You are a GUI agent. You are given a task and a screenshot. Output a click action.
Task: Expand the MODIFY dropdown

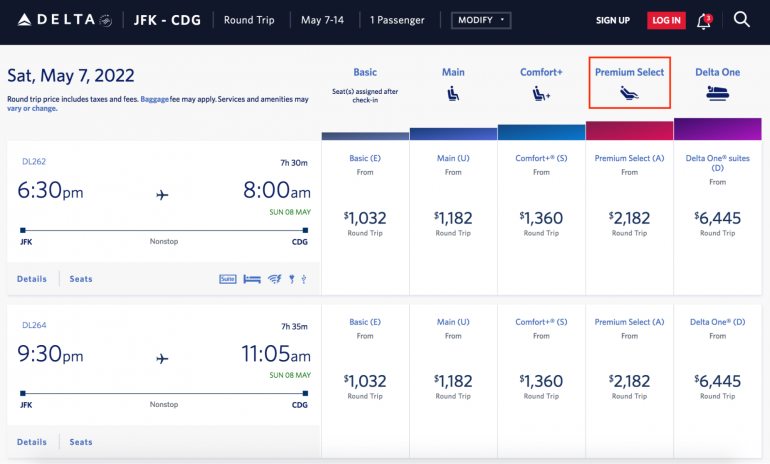coord(481,20)
